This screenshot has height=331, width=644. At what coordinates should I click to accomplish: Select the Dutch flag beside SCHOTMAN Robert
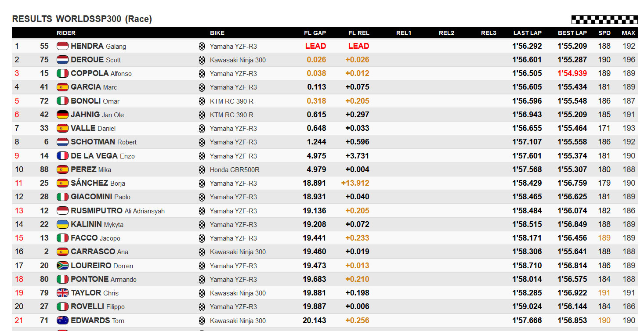tap(62, 142)
